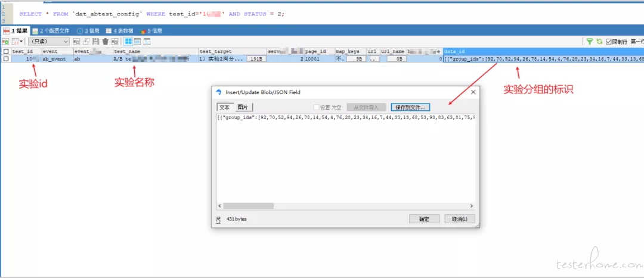Click the SQL query text in the editor
Viewport: 644px width, 278px height.
151,14
